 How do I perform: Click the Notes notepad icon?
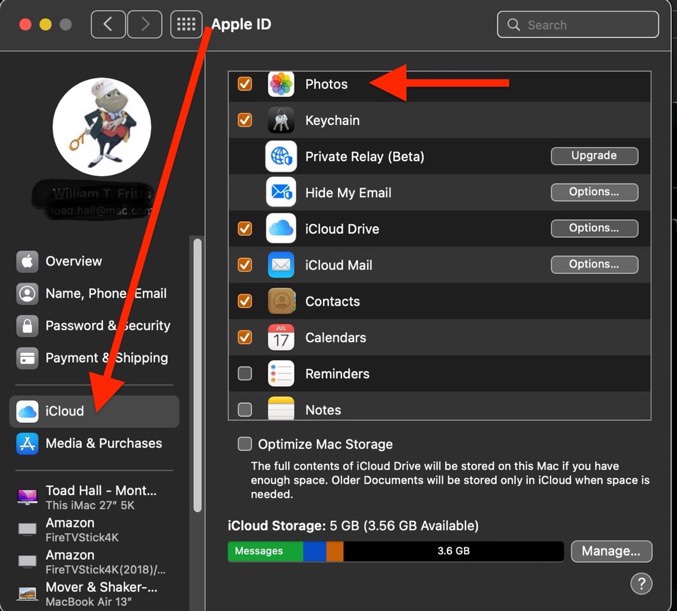[x=281, y=408]
